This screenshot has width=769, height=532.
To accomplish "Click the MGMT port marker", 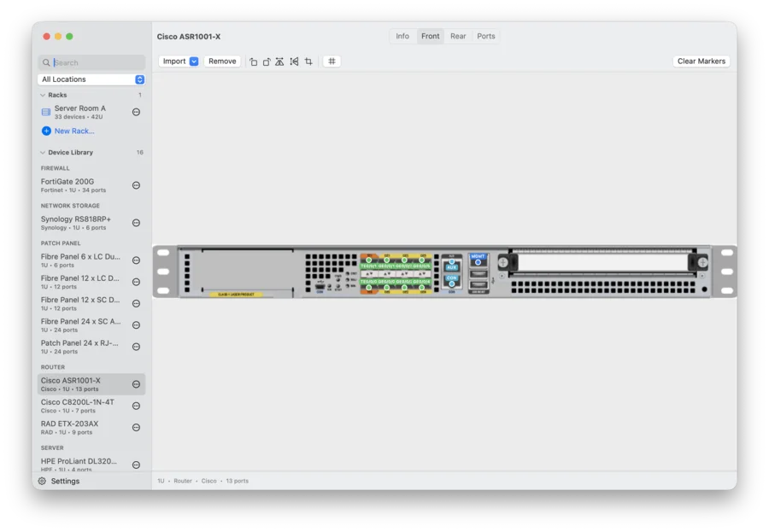I will click(x=478, y=262).
